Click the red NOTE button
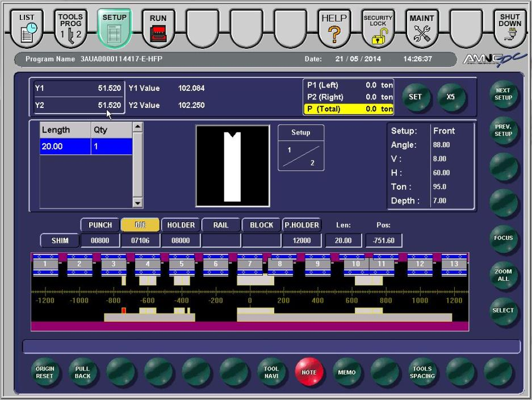Screen dimensions: 532x400 tap(309, 372)
